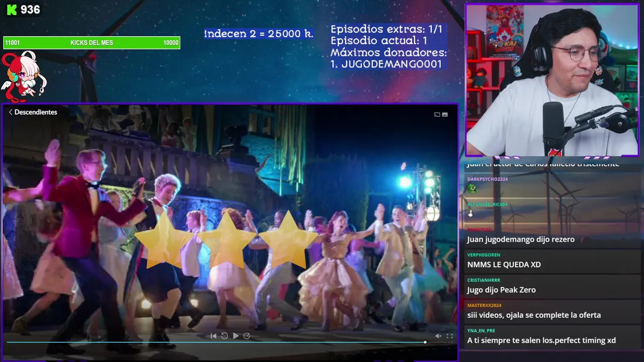The image size is (644, 362).
Task: Click the 'Descendientes' title text
Action: pos(36,112)
